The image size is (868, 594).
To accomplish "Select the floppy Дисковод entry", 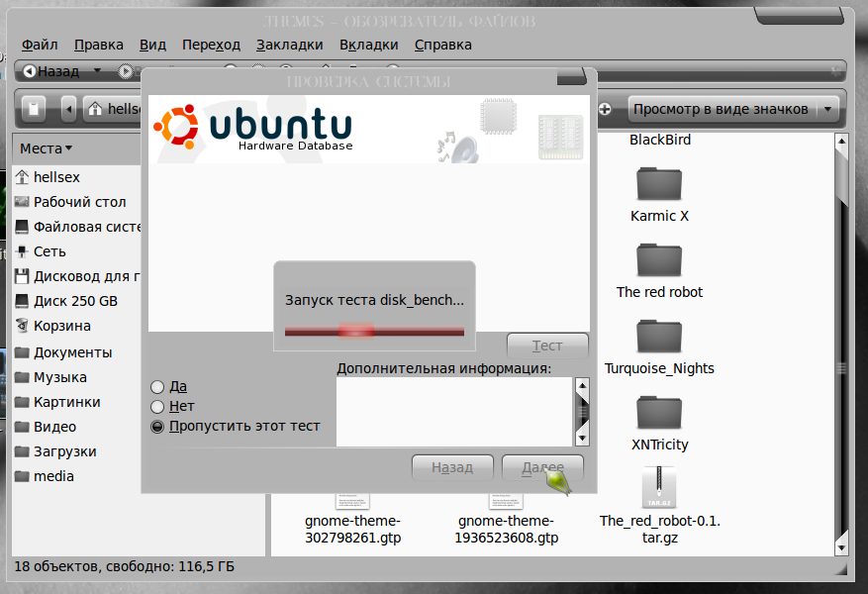I will 76,276.
